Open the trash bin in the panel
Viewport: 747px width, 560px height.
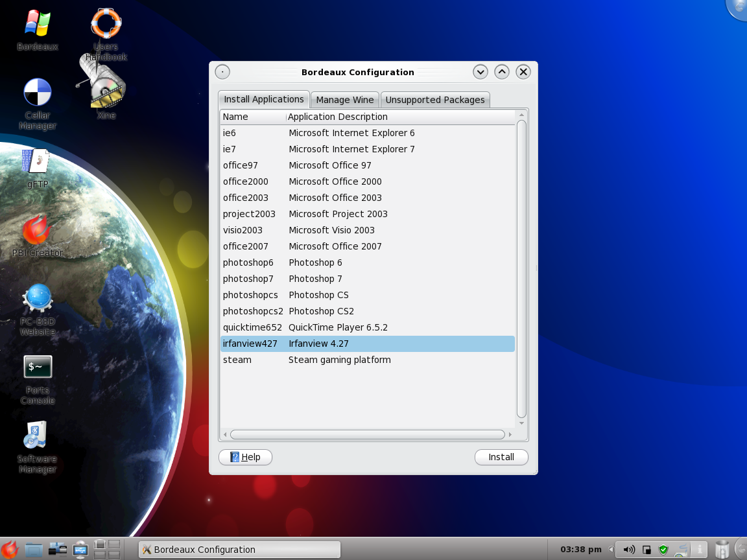(722, 550)
